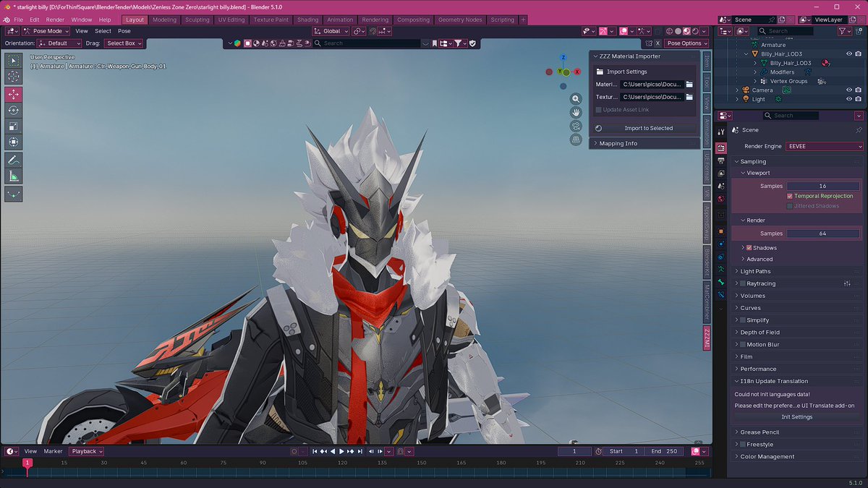Switch to the Modeling workspace tab
Image resolution: width=868 pixels, height=488 pixels.
(164, 20)
